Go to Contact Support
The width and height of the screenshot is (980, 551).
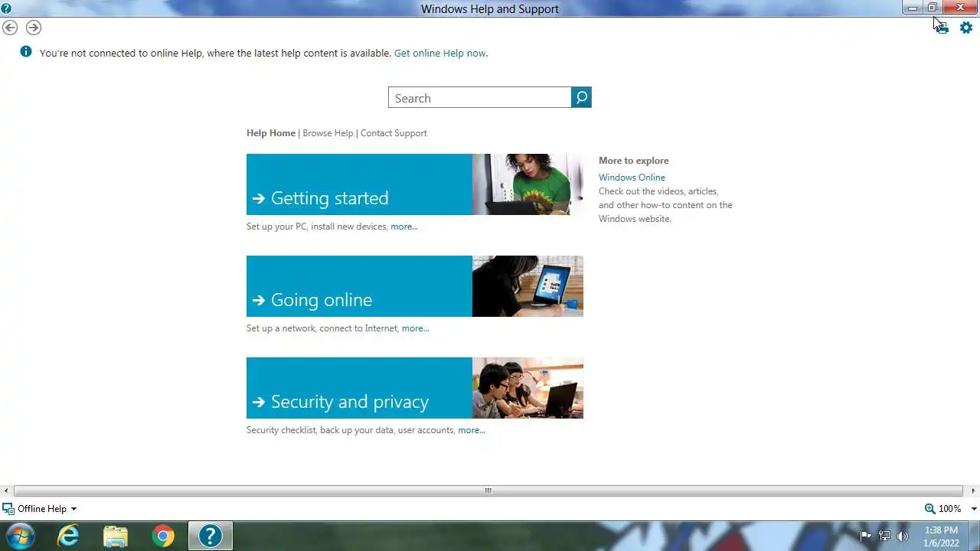(x=394, y=133)
